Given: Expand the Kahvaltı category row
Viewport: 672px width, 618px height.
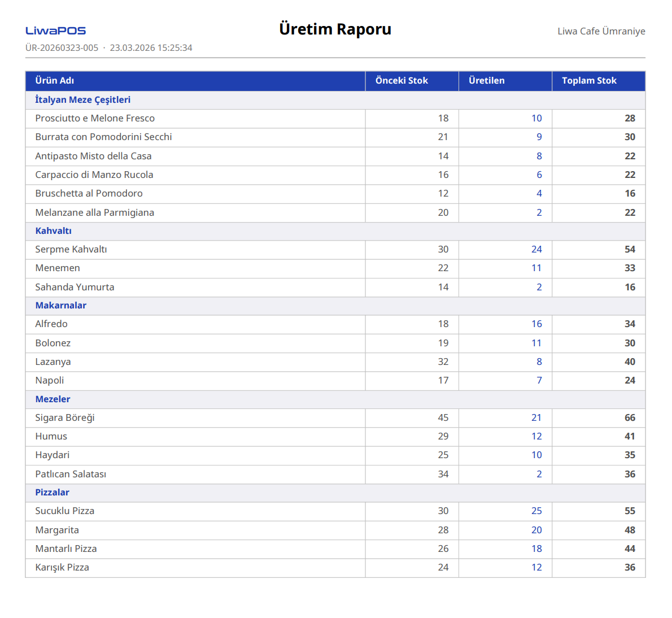Looking at the screenshot, I should [x=54, y=231].
